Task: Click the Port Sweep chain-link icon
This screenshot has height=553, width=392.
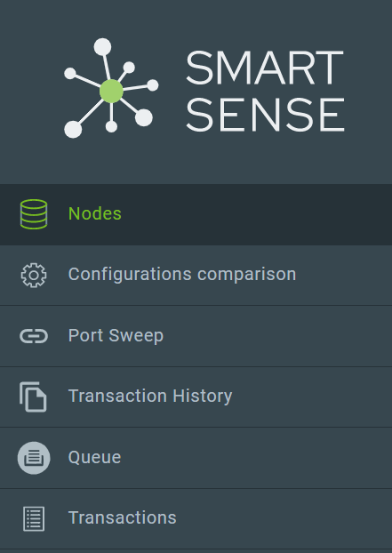Action: 34,336
